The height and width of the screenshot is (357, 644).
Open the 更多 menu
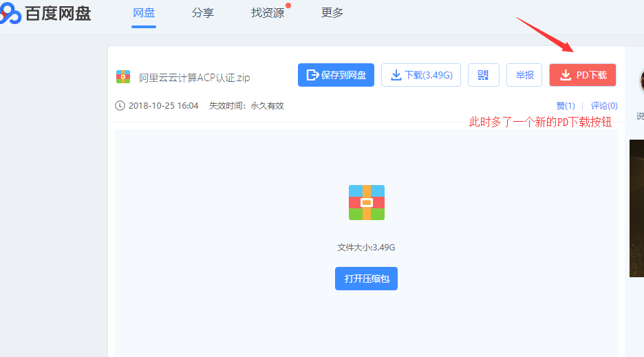(332, 13)
